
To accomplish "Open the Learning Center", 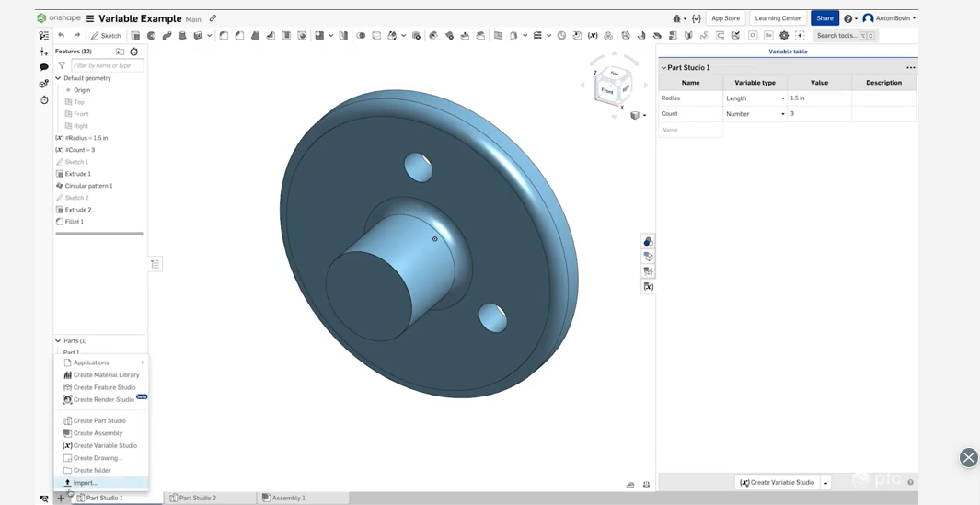I will click(x=778, y=18).
